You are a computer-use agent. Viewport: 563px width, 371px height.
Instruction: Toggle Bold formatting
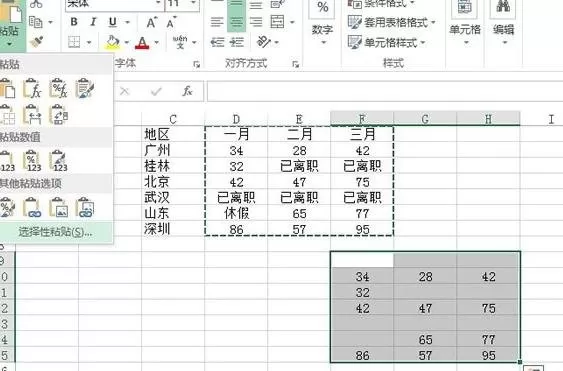[x=74, y=22]
